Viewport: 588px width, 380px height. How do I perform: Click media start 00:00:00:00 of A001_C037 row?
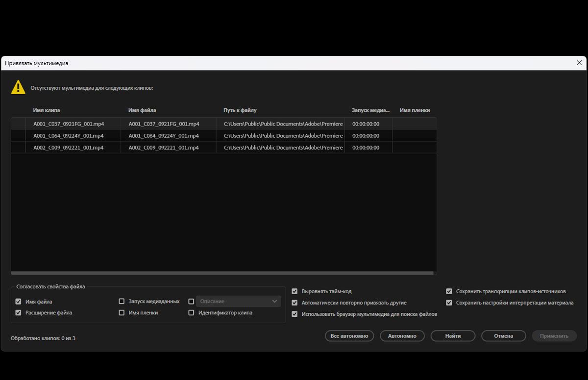[x=366, y=124]
